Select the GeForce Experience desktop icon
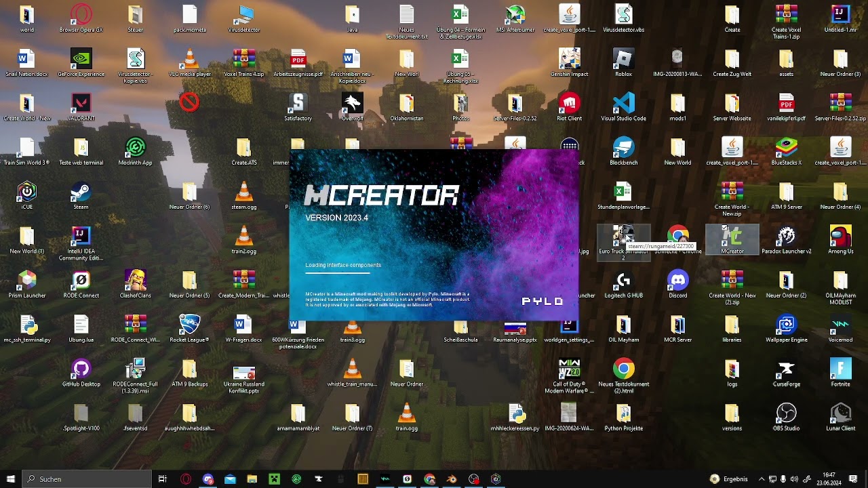Image resolution: width=868 pixels, height=488 pixels. point(81,63)
